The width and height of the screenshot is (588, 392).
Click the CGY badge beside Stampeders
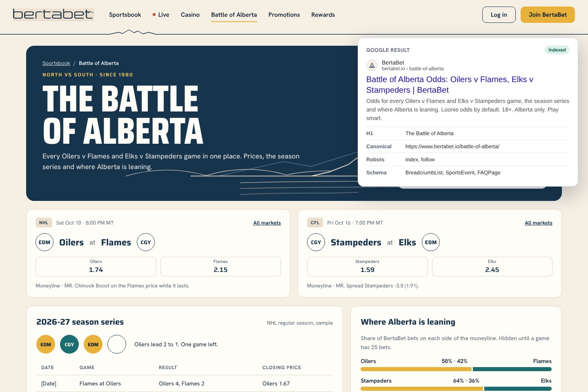tap(316, 242)
